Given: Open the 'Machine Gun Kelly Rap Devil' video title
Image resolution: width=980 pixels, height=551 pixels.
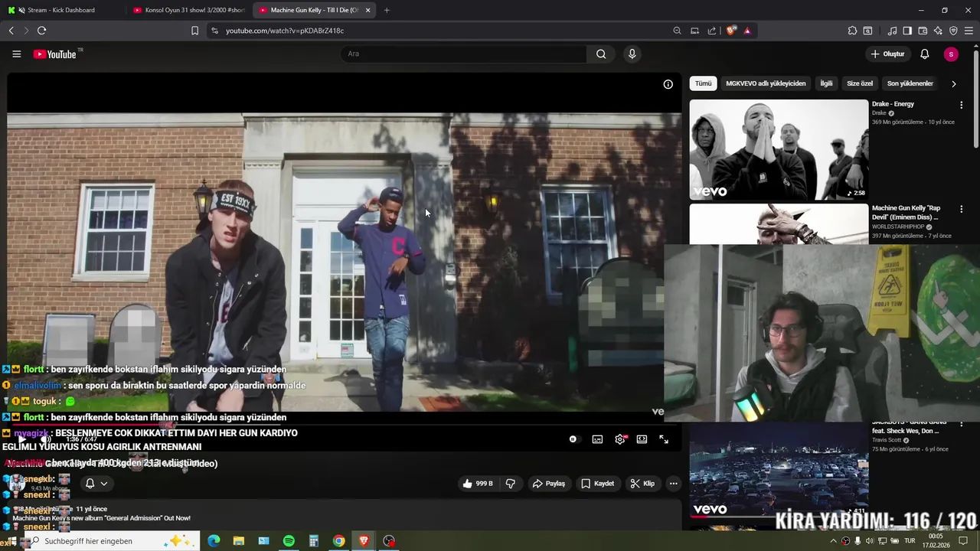Looking at the screenshot, I should tap(906, 213).
